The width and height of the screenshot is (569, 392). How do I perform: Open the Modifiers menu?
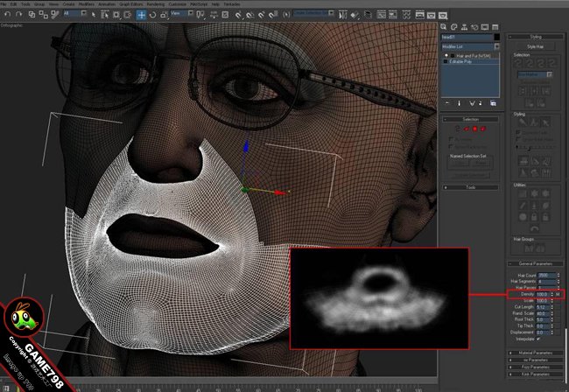[87, 4]
